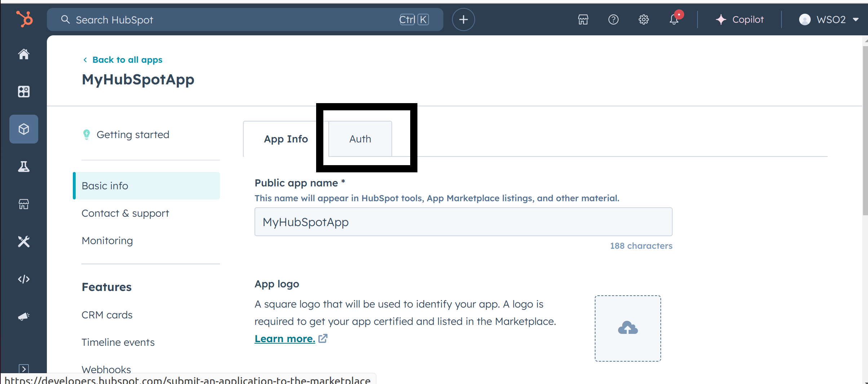Open the Notifications bell icon
The height and width of the screenshot is (384, 868).
pyautogui.click(x=674, y=19)
